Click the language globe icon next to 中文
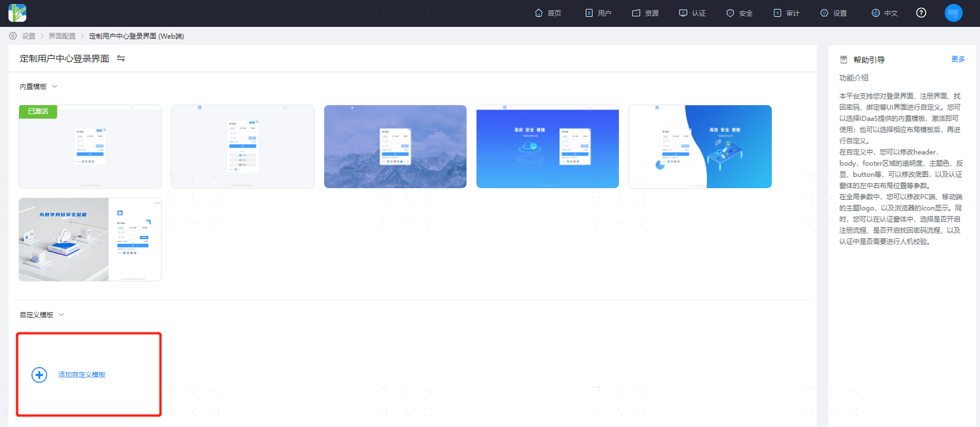 [x=875, y=13]
